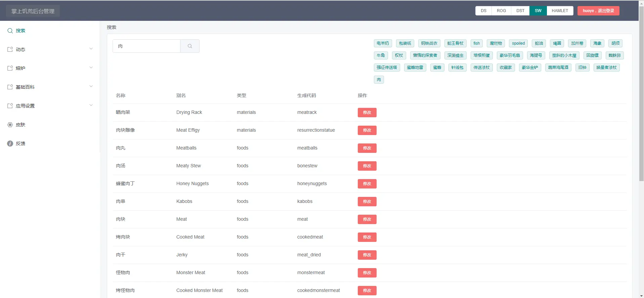Image resolution: width=644 pixels, height=298 pixels.
Task: Edit the 蜂蜜肉丁 Honey Nuggets row
Action: click(367, 184)
